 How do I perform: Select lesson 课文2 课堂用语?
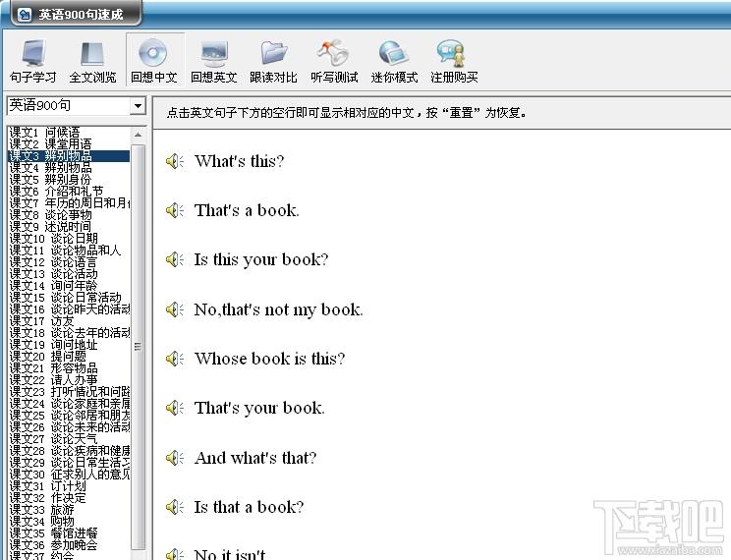click(x=69, y=144)
